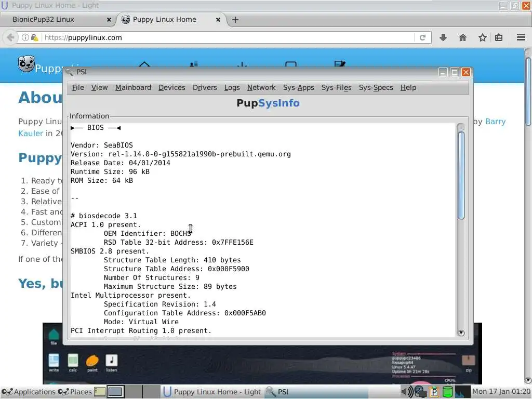This screenshot has height=399, width=532.
Task: Click the browser page scrollbar thumb
Action: (528, 91)
